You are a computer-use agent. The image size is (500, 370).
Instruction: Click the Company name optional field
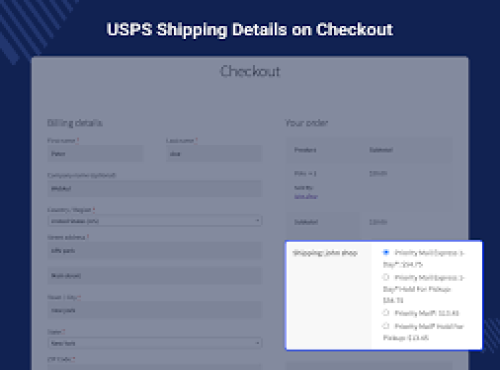(x=155, y=189)
